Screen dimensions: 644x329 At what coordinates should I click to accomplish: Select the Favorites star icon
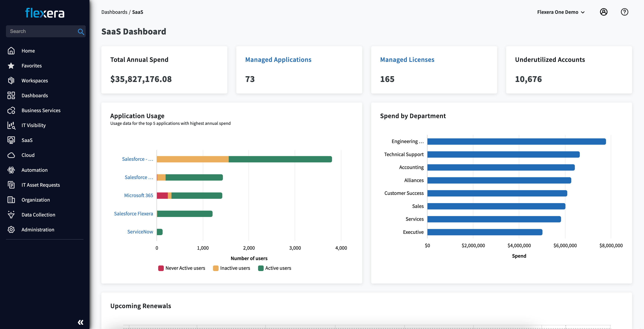(11, 65)
